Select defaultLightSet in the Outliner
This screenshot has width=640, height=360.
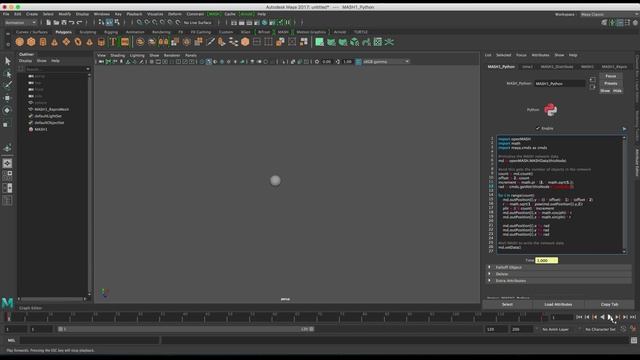click(48, 116)
